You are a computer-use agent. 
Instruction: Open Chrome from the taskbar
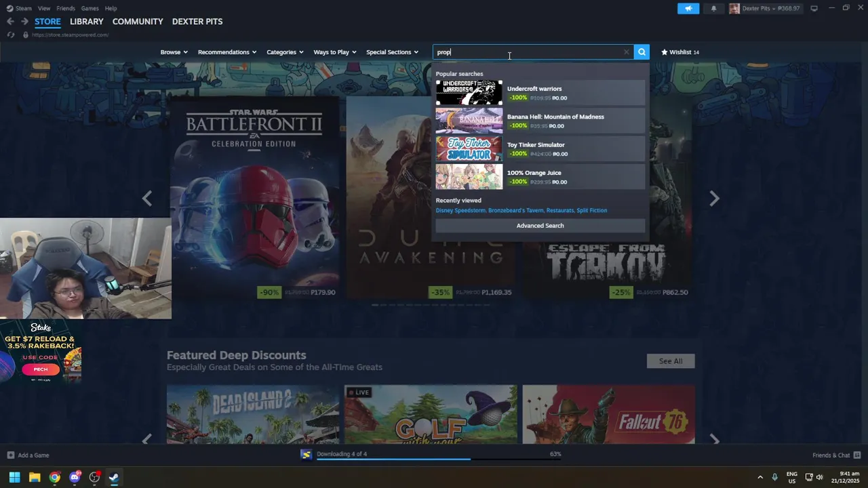point(54,477)
